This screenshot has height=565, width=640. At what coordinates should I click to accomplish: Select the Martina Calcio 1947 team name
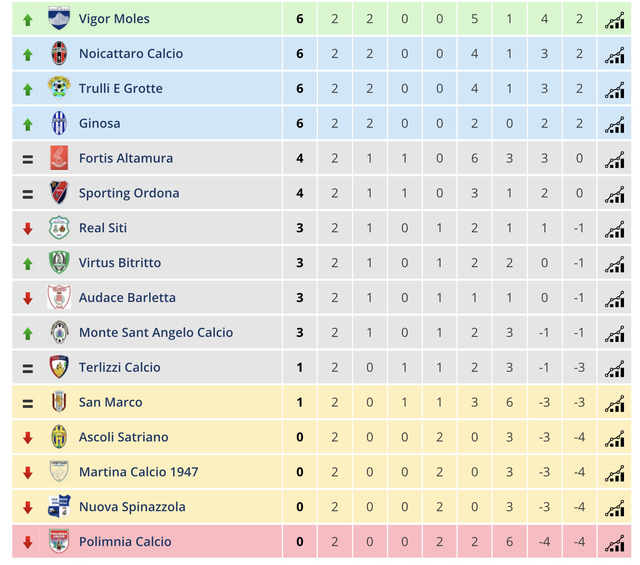tap(138, 472)
